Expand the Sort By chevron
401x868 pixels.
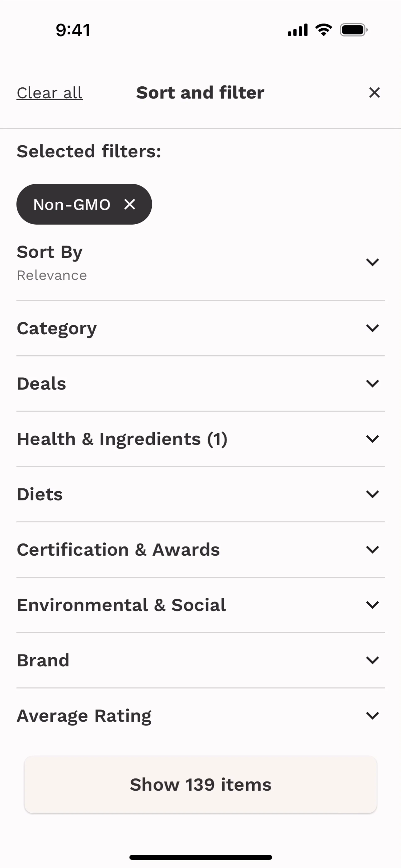(x=372, y=262)
